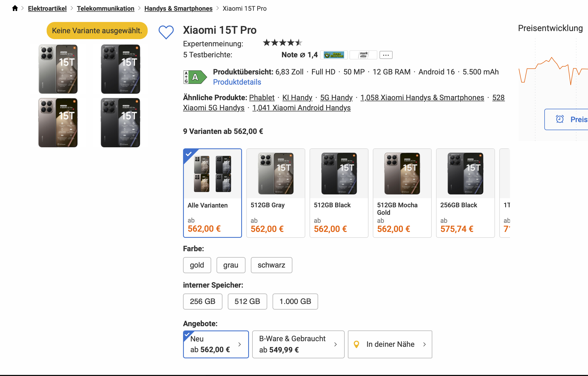
Task: Open B-Ware & Gebraucht offers
Action: [298, 344]
